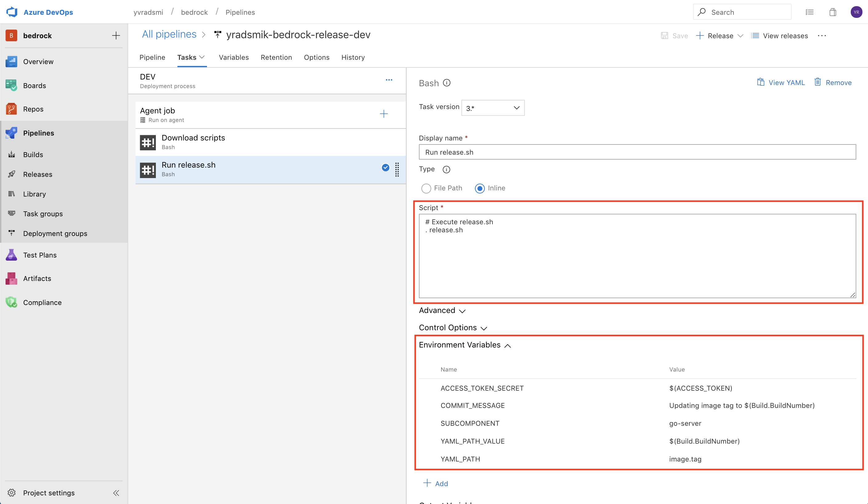Click the Bash task info icon
Screen dimensions: 868x504
pyautogui.click(x=447, y=83)
